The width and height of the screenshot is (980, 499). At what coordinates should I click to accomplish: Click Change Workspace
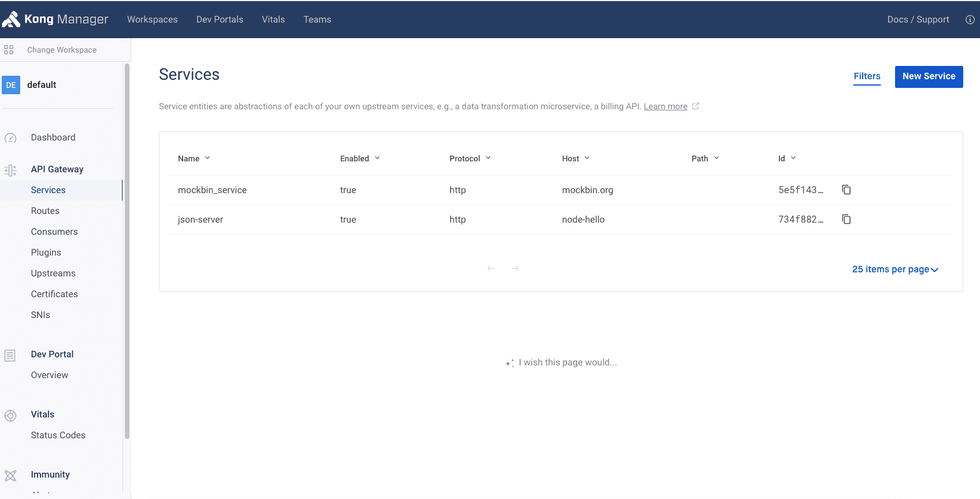tap(62, 50)
